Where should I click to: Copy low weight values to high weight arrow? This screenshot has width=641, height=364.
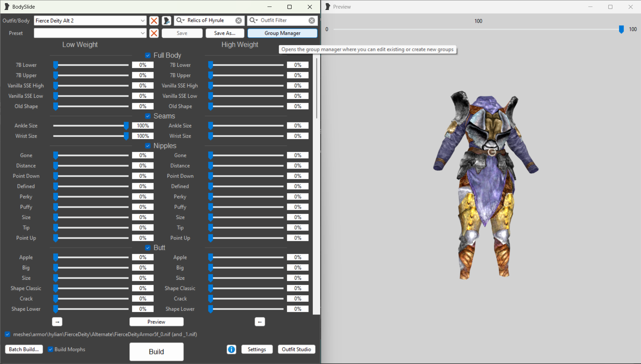point(57,322)
